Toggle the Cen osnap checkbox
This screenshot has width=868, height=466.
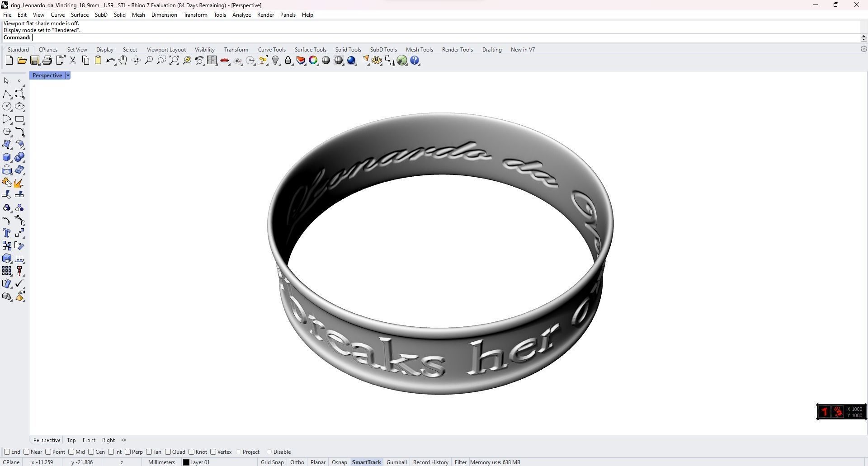[91, 452]
